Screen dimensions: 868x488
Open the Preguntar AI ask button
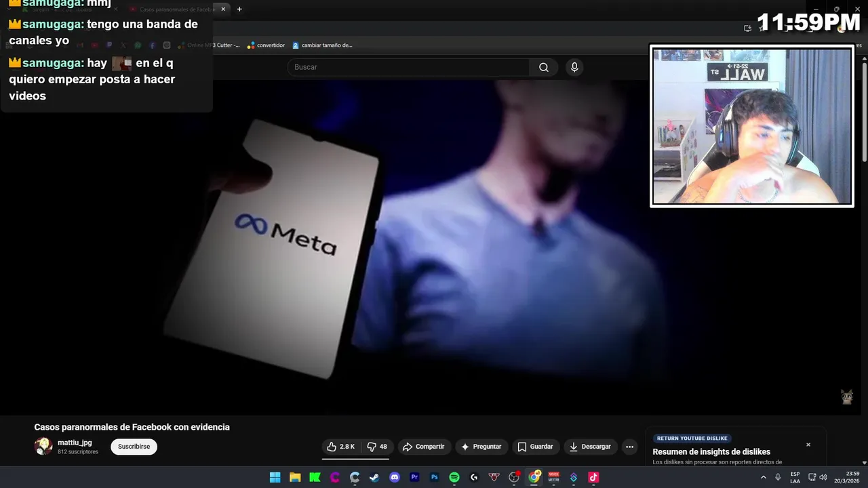pos(481,447)
